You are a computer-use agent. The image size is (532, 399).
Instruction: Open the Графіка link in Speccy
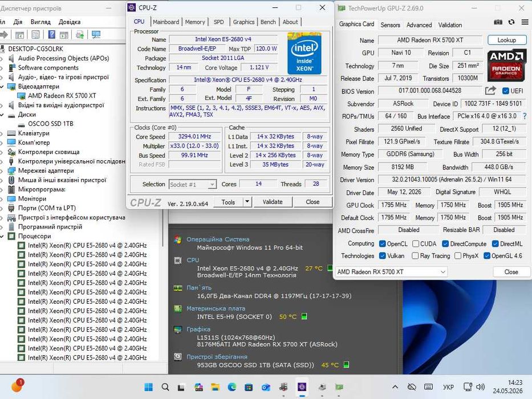coord(198,329)
